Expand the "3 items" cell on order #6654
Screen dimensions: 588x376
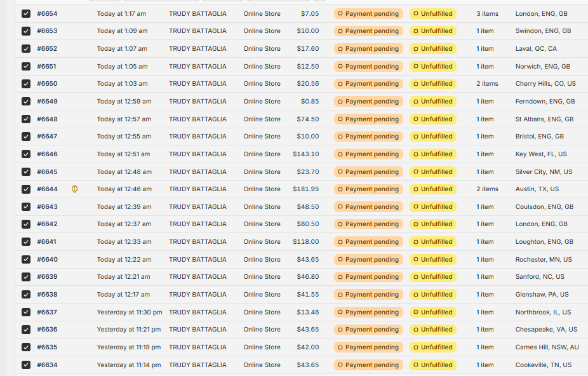click(x=488, y=14)
